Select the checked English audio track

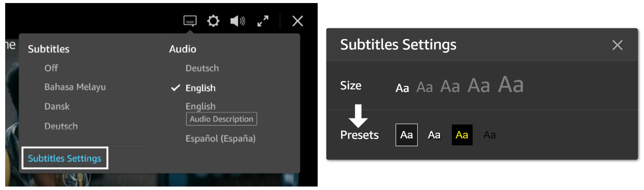(x=200, y=88)
